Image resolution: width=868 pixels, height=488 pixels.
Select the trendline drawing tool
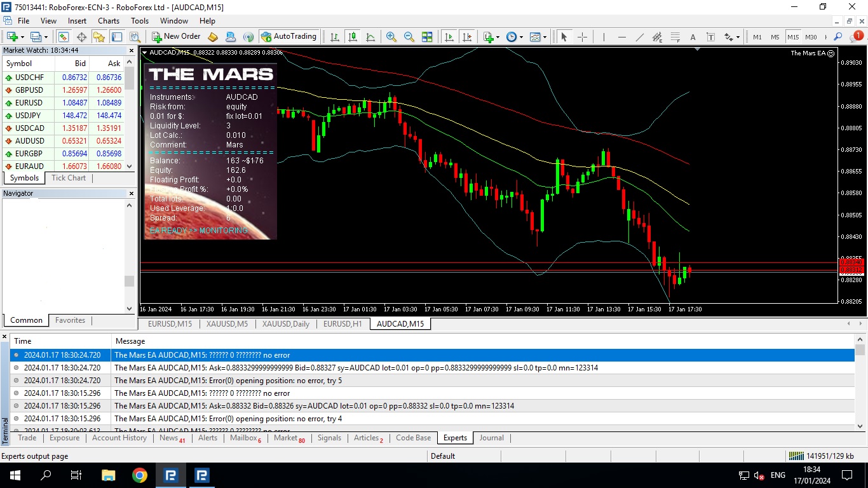pyautogui.click(x=639, y=37)
